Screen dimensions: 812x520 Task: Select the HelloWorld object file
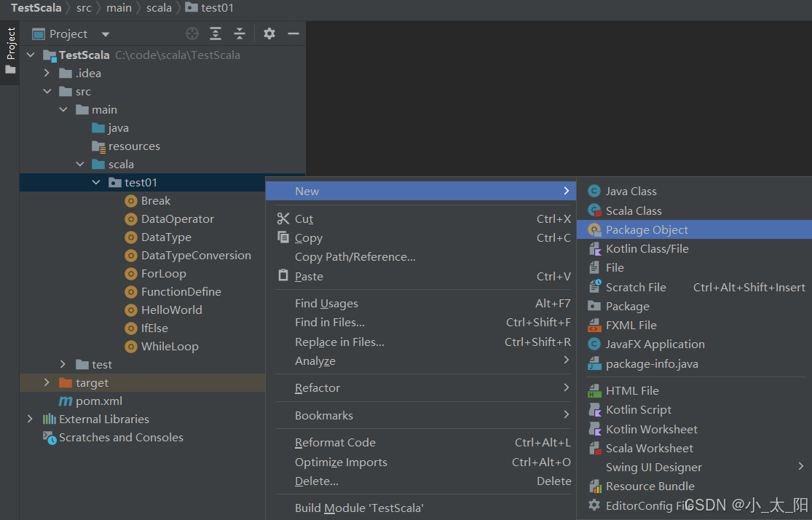click(171, 310)
